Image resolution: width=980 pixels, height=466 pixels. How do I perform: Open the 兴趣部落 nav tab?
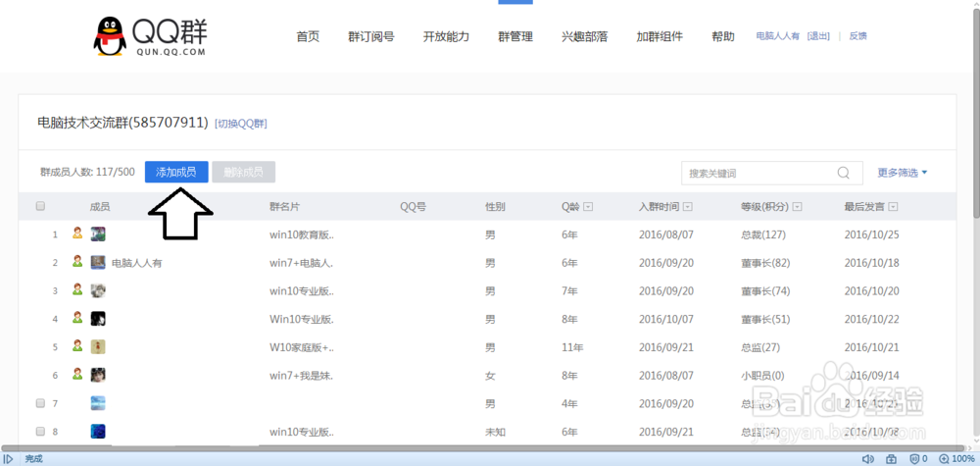click(585, 36)
